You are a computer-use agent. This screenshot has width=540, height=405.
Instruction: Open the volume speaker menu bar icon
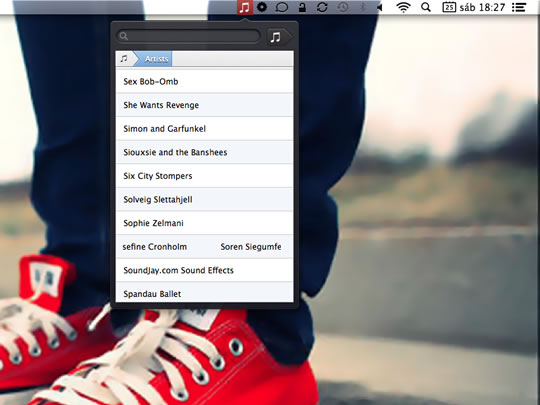tap(379, 7)
